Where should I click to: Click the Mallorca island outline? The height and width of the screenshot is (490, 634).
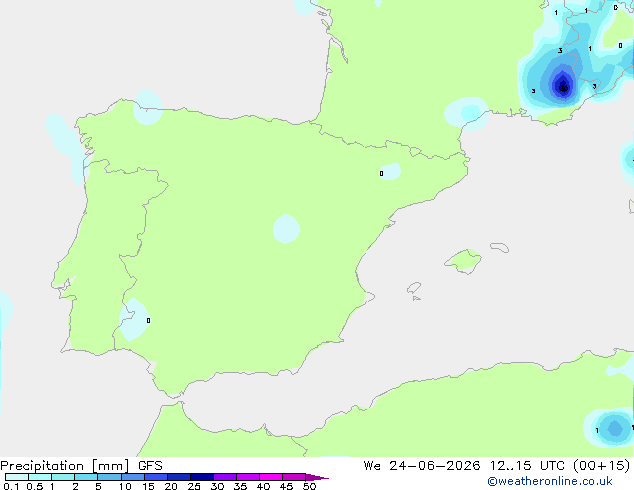(x=463, y=262)
